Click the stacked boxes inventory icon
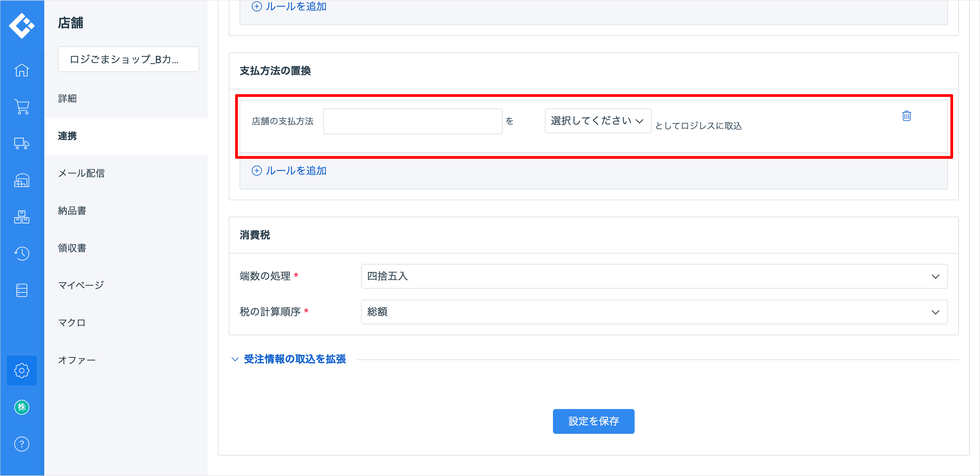This screenshot has width=980, height=476. (22, 217)
